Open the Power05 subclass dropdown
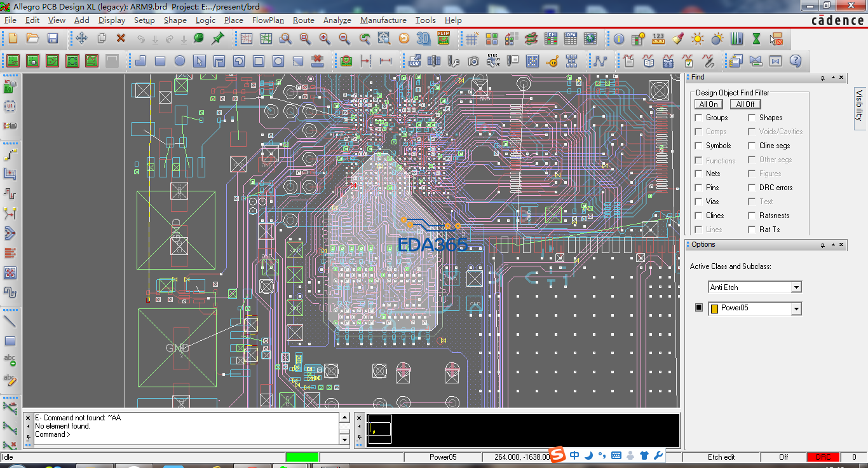Image resolution: width=868 pixels, height=468 pixels. (796, 308)
